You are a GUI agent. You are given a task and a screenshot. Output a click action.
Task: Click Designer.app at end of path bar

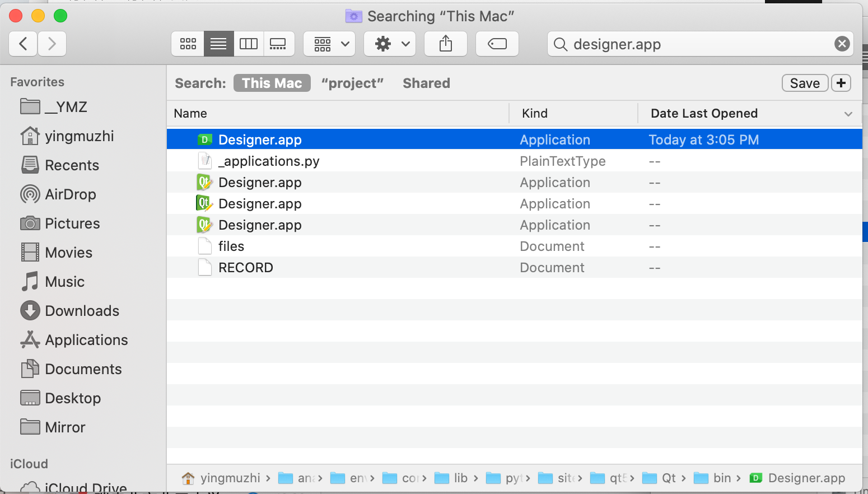pyautogui.click(x=797, y=478)
